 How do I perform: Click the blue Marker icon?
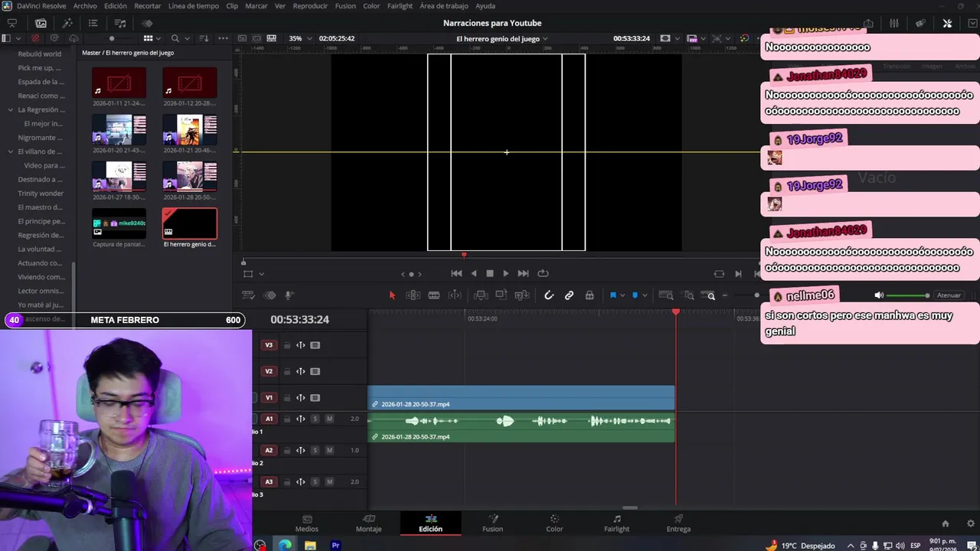(x=635, y=295)
